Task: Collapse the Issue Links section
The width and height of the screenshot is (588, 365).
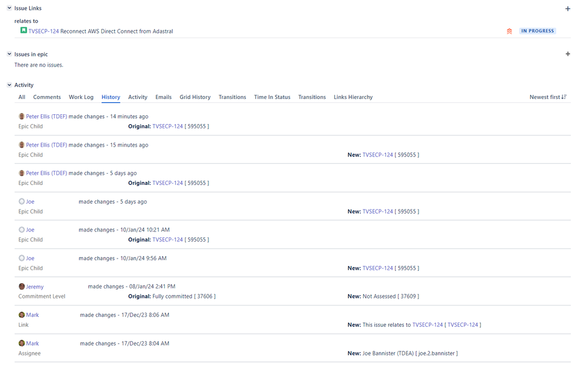Action: coord(9,8)
